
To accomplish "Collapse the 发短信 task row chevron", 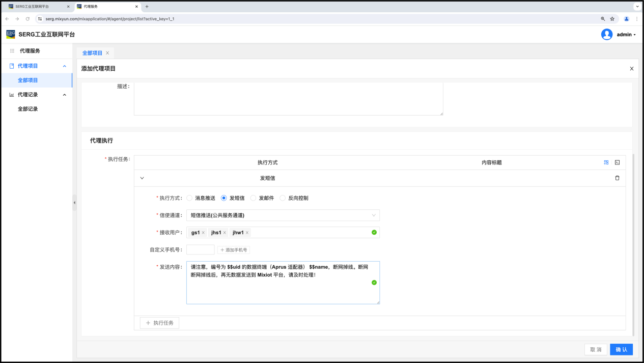I will pyautogui.click(x=142, y=178).
